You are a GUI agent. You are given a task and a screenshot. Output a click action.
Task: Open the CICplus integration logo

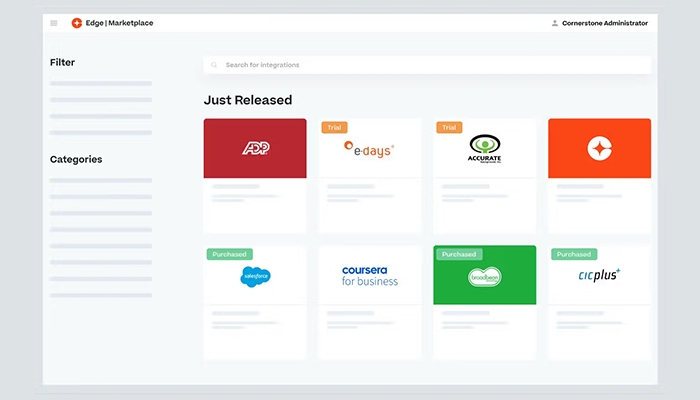(599, 275)
